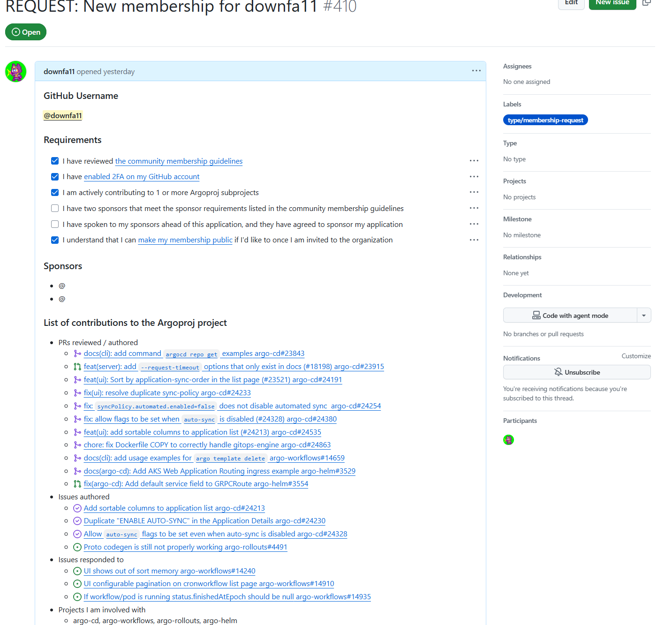Viewport: 672px width, 625px height.
Task: Click Customize notifications link
Action: click(x=636, y=356)
